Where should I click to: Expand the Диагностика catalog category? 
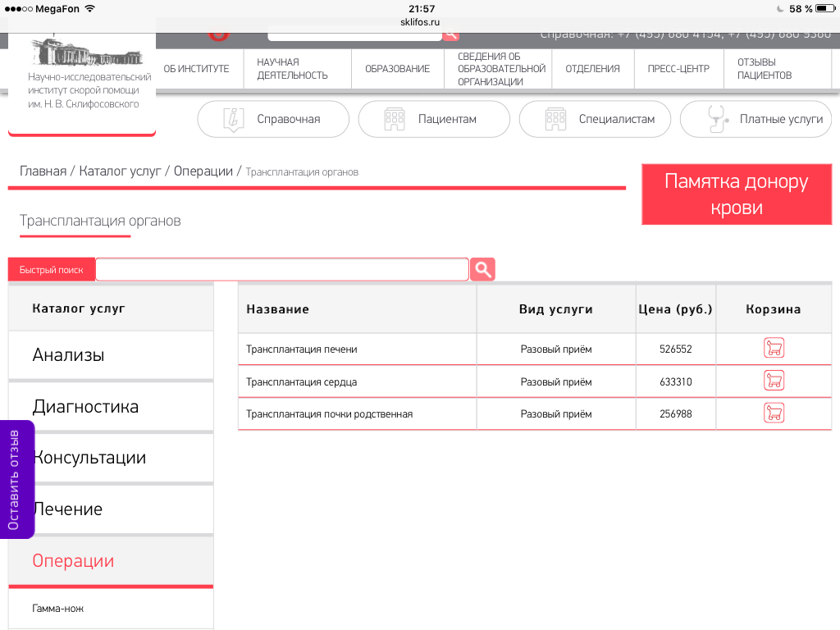(85, 407)
